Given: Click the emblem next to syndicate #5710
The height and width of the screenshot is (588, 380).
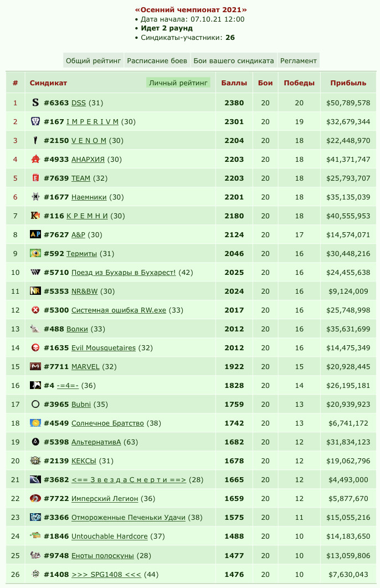Looking at the screenshot, I should pos(35,272).
